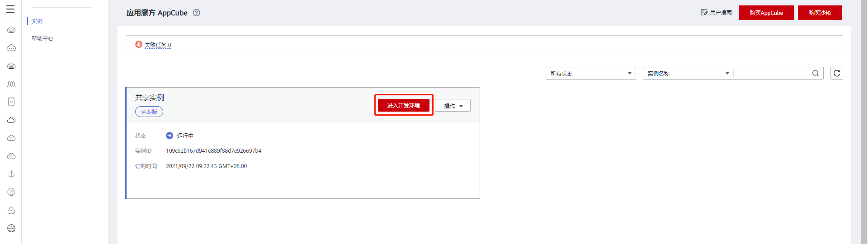Click the red flame failed-task icon

point(139,44)
